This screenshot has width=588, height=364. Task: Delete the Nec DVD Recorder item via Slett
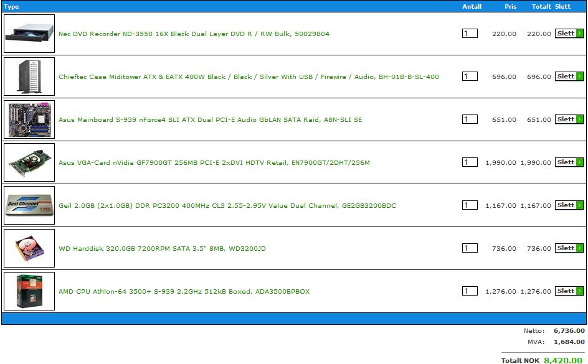point(569,34)
